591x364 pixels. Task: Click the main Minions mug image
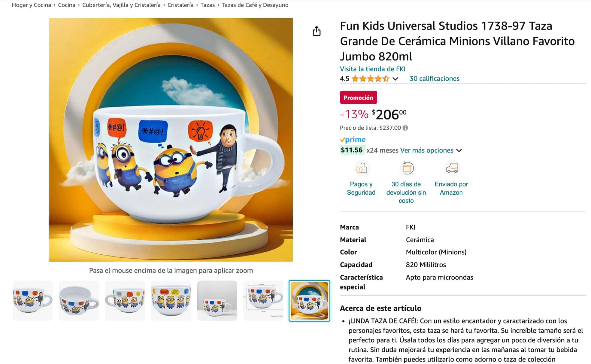point(171,140)
